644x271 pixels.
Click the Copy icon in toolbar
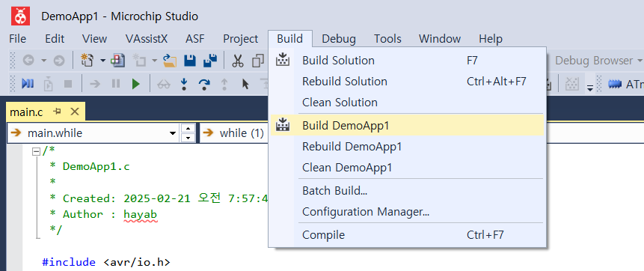[x=258, y=61]
